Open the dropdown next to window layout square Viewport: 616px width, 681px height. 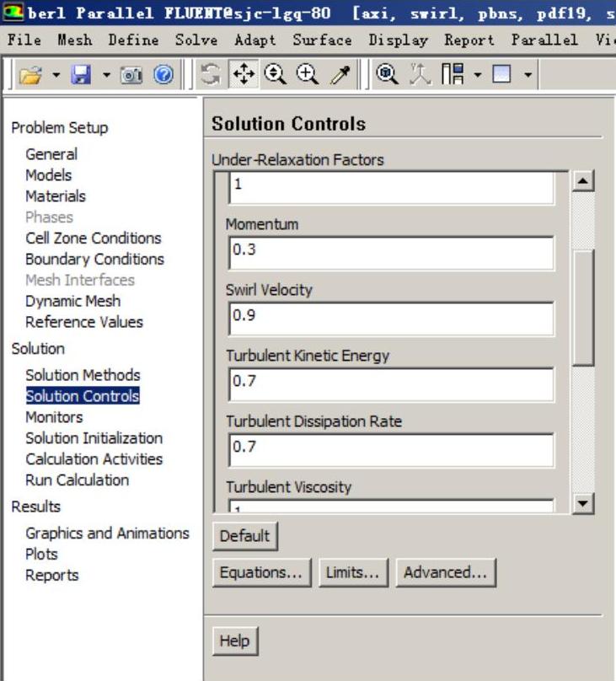pyautogui.click(x=528, y=75)
